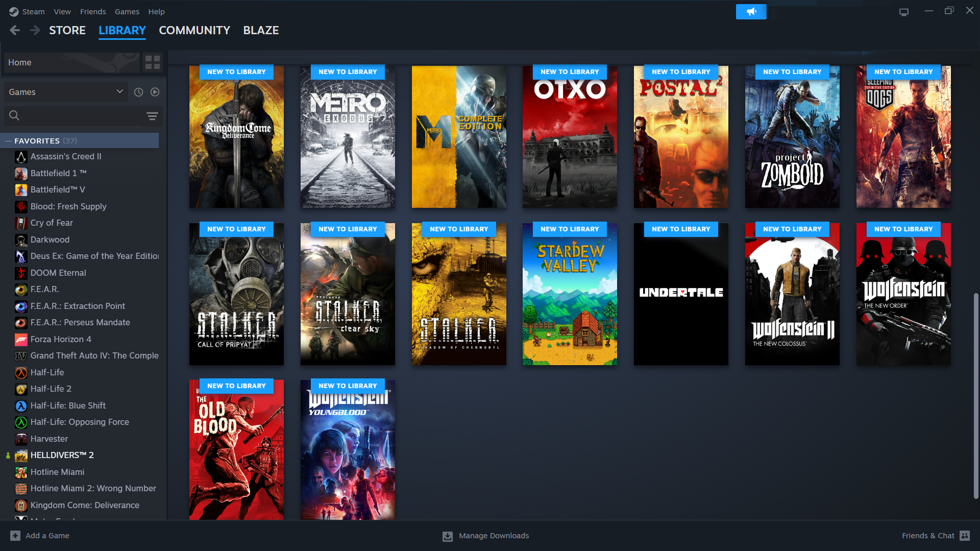Click the Battlefield 1 game icon
This screenshot has height=551, width=980.
[x=21, y=174]
